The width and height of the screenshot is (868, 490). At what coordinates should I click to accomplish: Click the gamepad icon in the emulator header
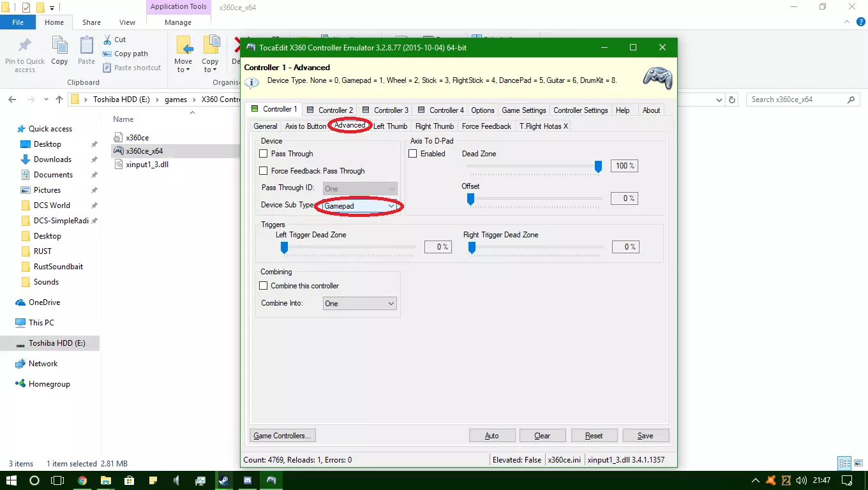coord(657,77)
